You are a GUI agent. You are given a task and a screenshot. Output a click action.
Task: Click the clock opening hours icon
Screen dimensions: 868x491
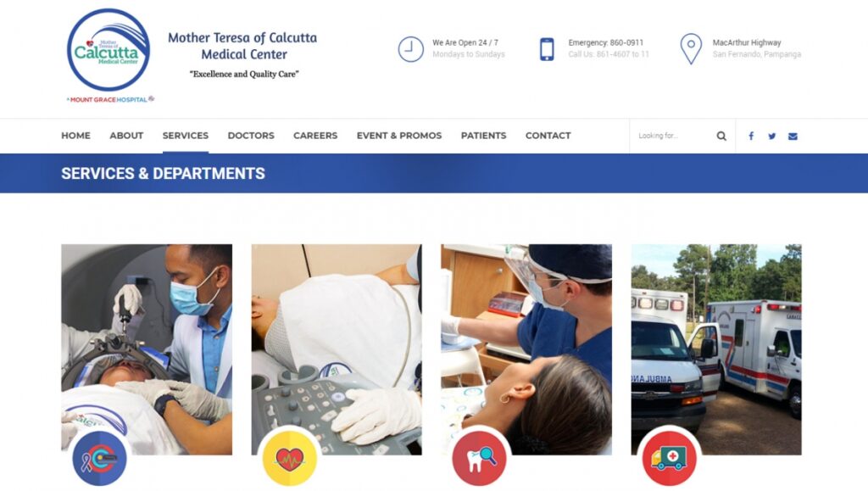411,49
